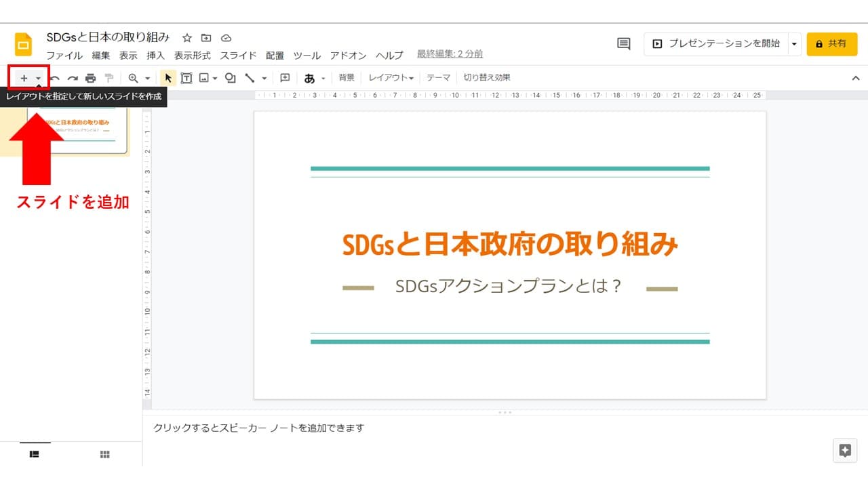The width and height of the screenshot is (868, 488).
Task: Click the plus icon to add a new slide
Action: pos(24,78)
